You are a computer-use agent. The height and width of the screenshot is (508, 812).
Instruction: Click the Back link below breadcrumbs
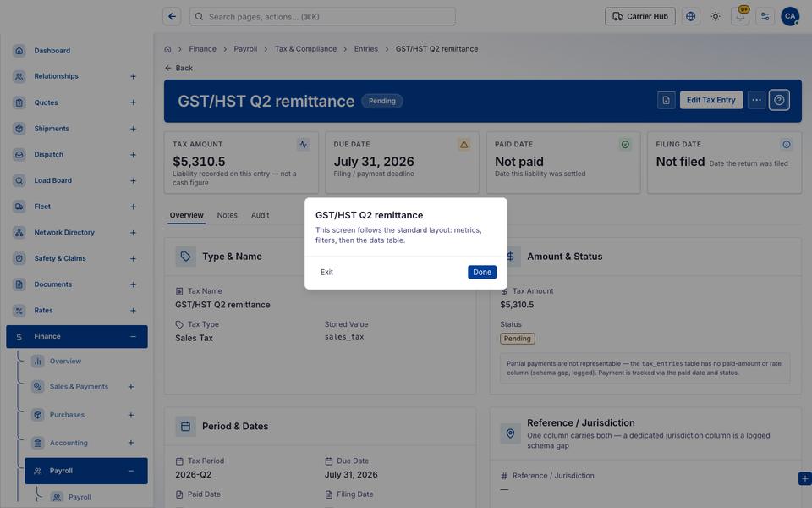tap(178, 68)
